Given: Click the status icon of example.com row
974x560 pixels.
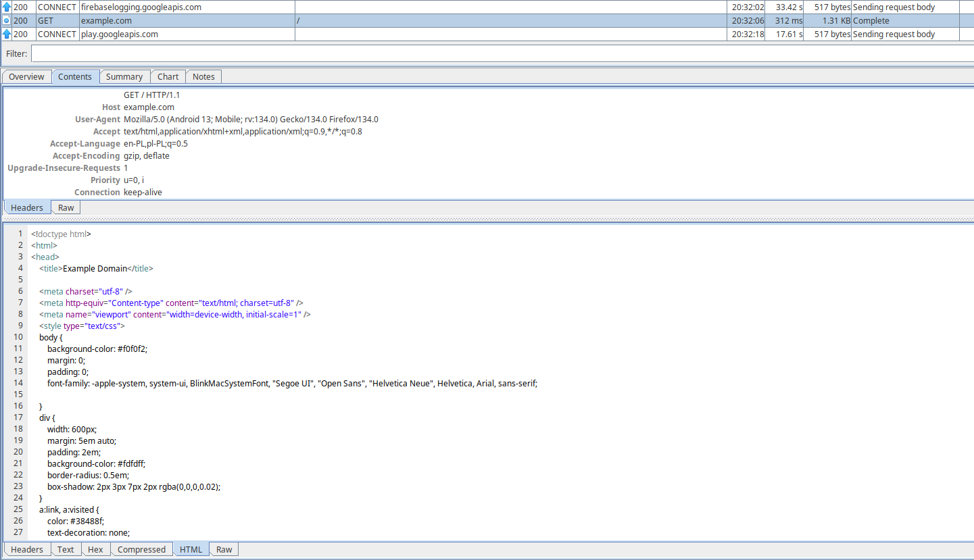Looking at the screenshot, I should (7, 21).
